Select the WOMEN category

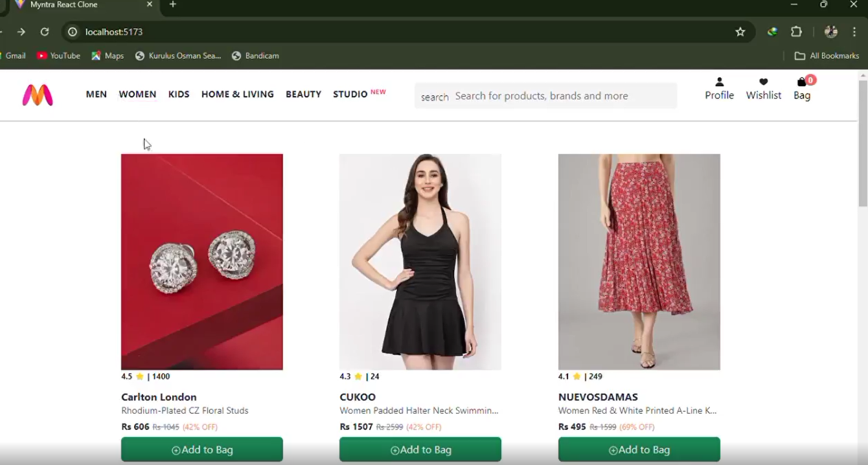click(x=137, y=94)
